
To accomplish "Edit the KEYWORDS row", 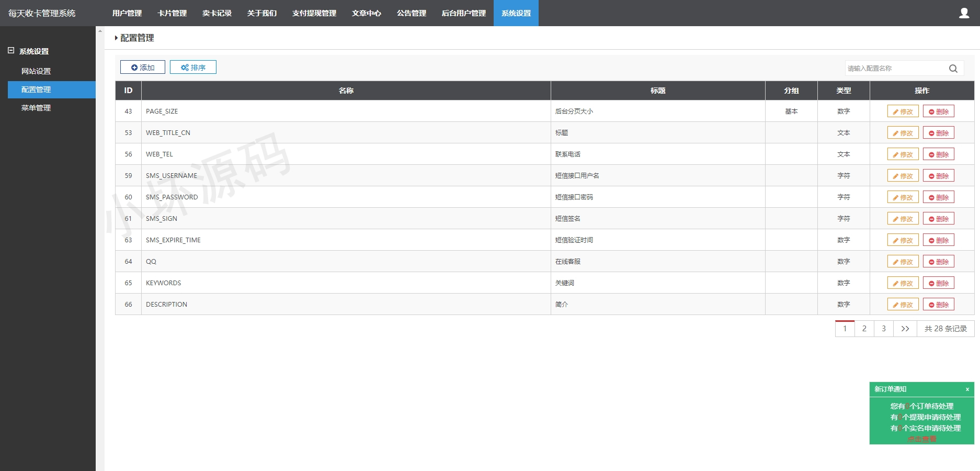I will [x=903, y=283].
